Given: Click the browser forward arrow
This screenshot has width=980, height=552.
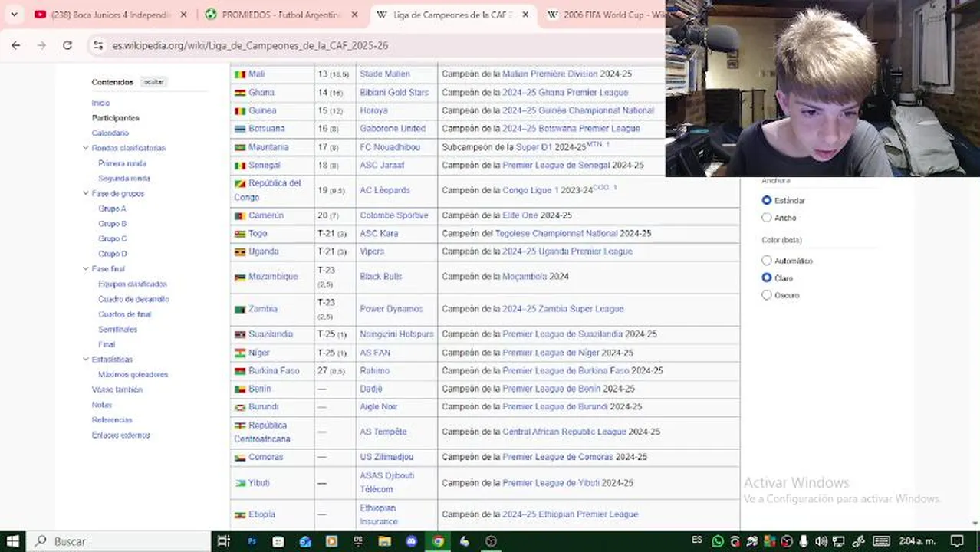Looking at the screenshot, I should 41,45.
